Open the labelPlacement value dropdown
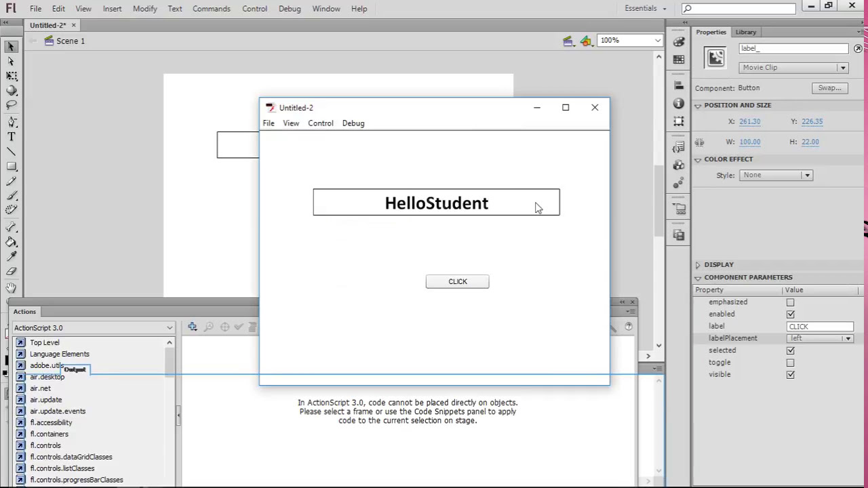This screenshot has width=868, height=488. tap(820, 338)
